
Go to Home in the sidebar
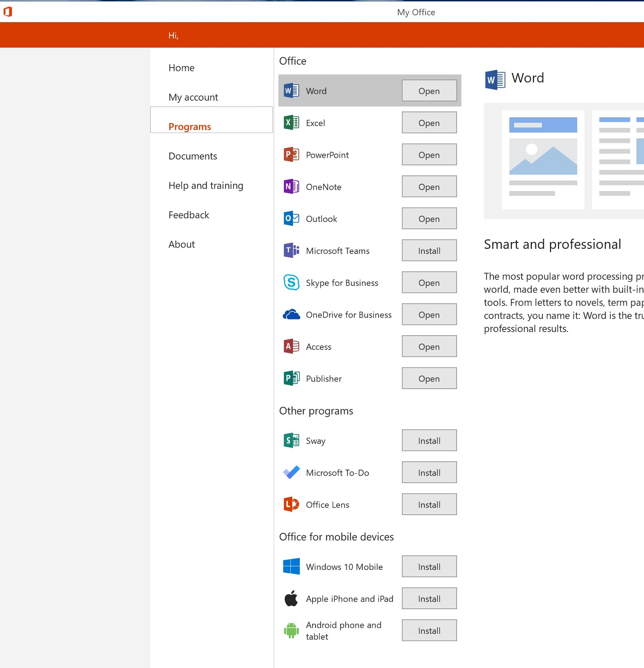182,68
